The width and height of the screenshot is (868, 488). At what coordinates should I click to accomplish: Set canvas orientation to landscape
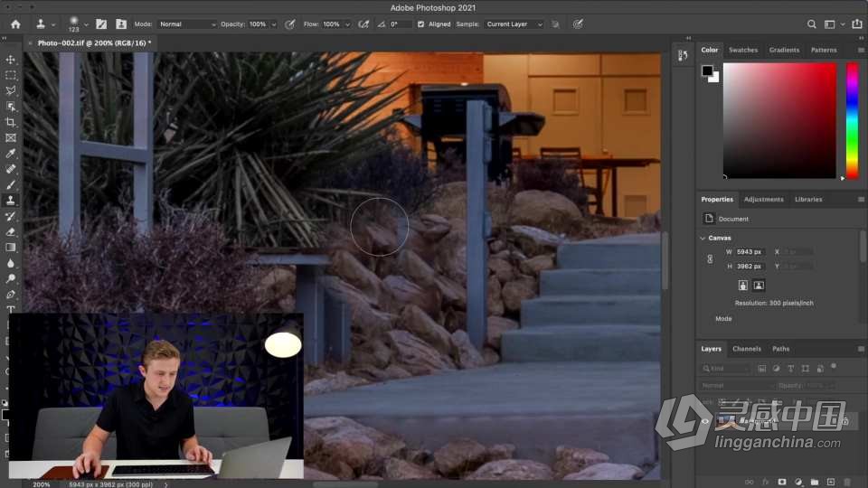pos(759,286)
